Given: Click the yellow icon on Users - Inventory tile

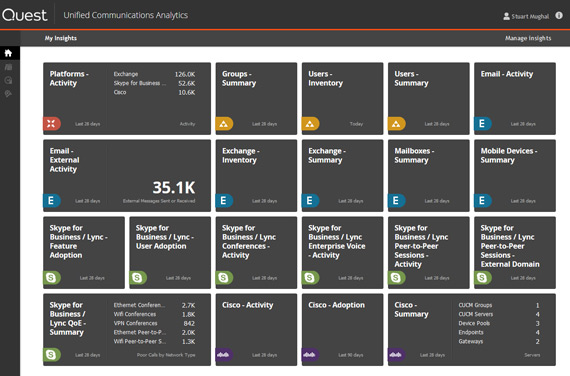Looking at the screenshot, I should coord(310,124).
